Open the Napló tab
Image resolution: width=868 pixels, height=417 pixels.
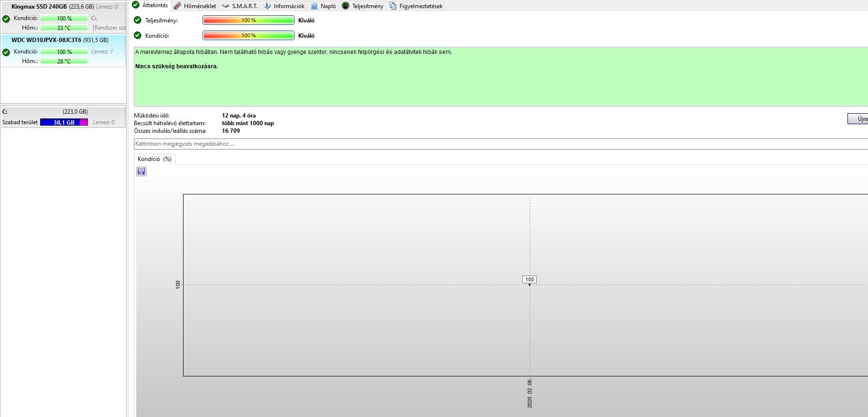(x=323, y=6)
